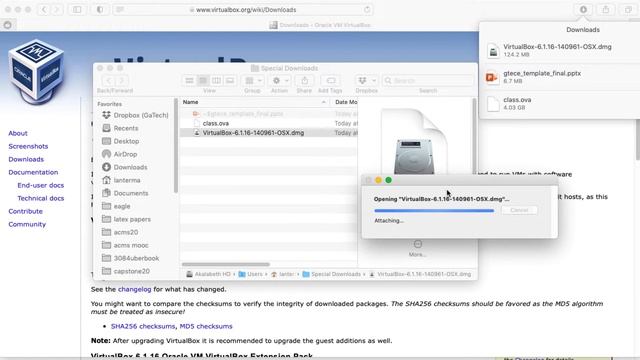Open MD5 checksums link
Viewport: 640px width, 360px height.
pos(206,326)
